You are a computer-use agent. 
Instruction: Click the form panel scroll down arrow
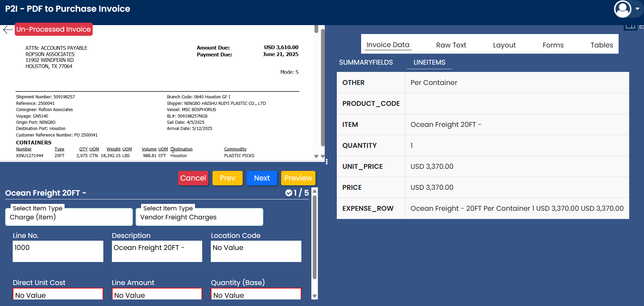[314, 296]
